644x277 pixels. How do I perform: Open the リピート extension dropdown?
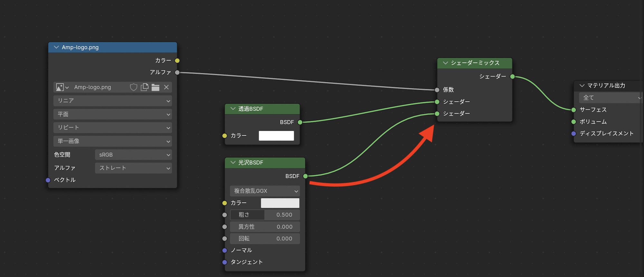112,128
